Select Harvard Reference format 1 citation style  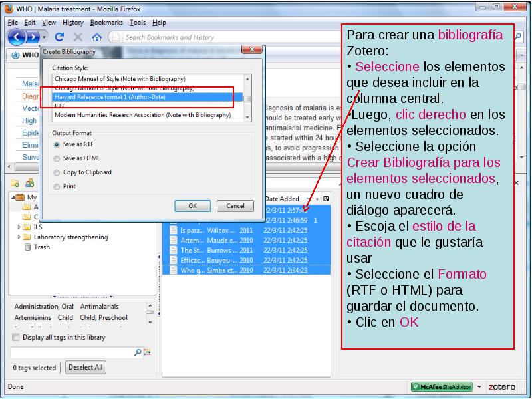147,97
